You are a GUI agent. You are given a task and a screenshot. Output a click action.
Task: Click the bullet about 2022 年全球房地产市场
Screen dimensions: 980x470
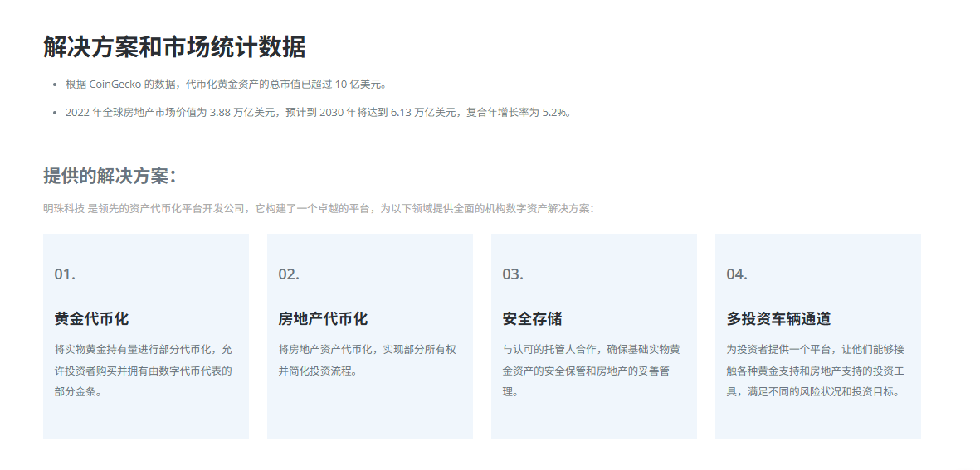click(318, 113)
